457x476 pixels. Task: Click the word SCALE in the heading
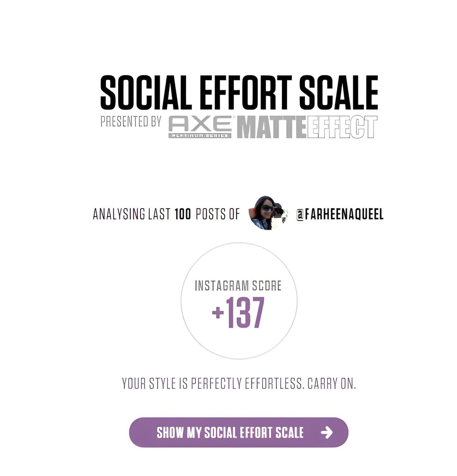tap(339, 93)
